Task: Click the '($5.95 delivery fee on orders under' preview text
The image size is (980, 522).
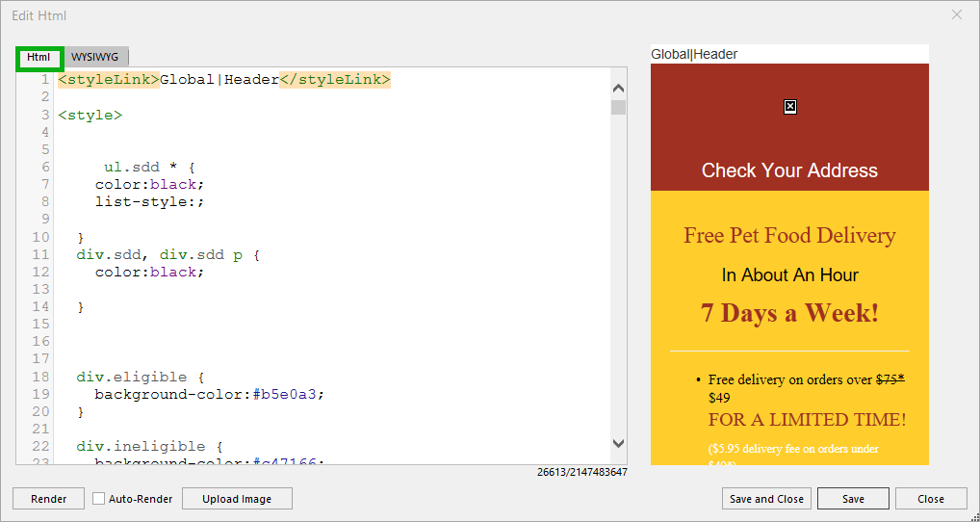Action: pos(793,449)
